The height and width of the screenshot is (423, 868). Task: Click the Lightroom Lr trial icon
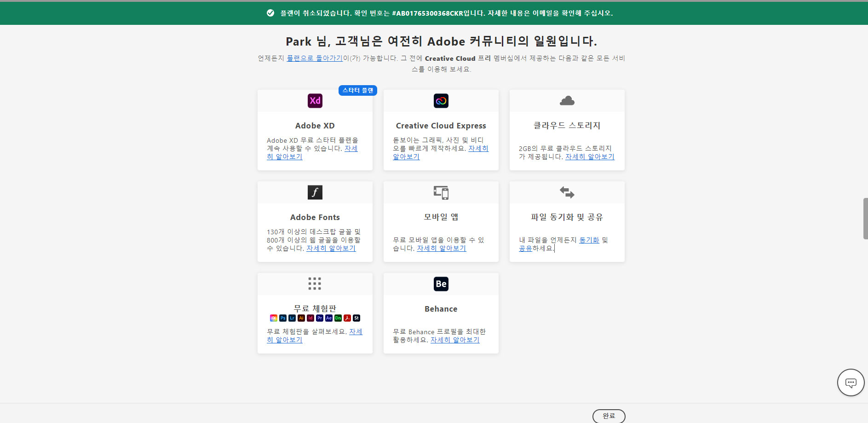(x=292, y=318)
